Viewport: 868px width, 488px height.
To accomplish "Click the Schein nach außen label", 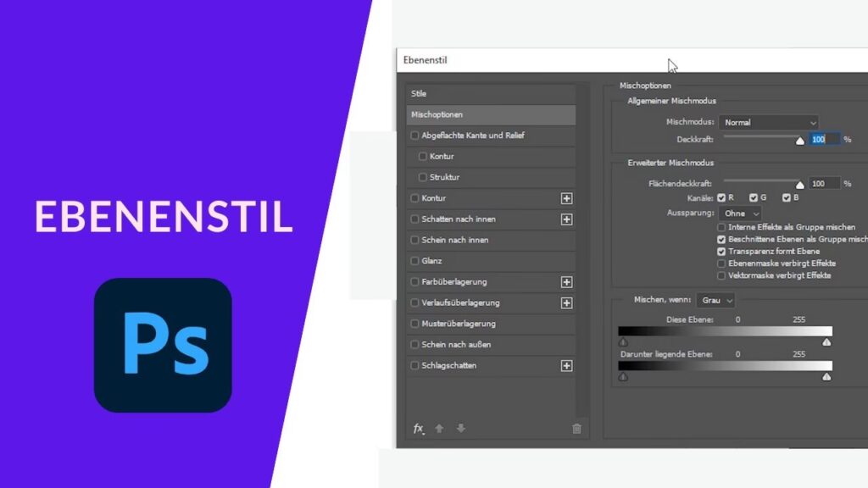I will point(456,345).
